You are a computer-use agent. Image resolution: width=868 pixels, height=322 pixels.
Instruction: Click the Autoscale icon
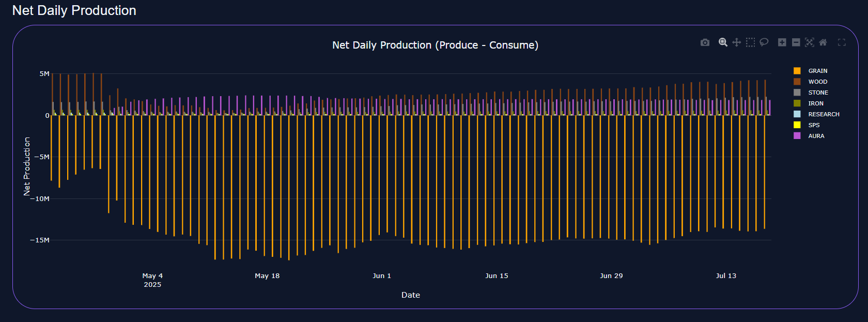[810, 42]
